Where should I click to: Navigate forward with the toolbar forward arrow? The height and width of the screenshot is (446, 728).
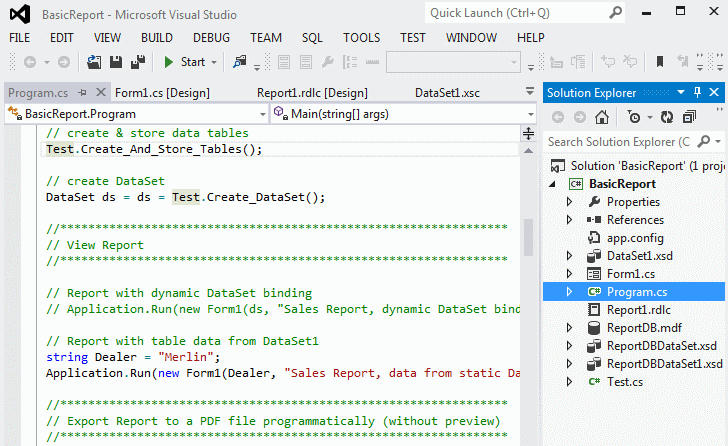pyautogui.click(x=64, y=62)
